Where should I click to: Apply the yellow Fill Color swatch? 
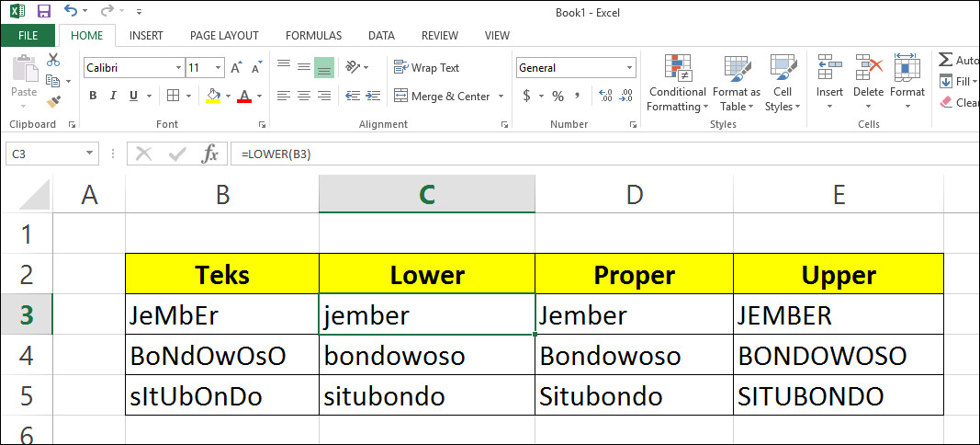pos(214,96)
